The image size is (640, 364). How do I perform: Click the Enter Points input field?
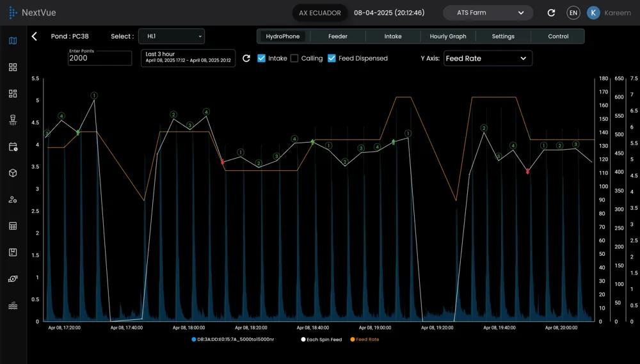(x=100, y=58)
